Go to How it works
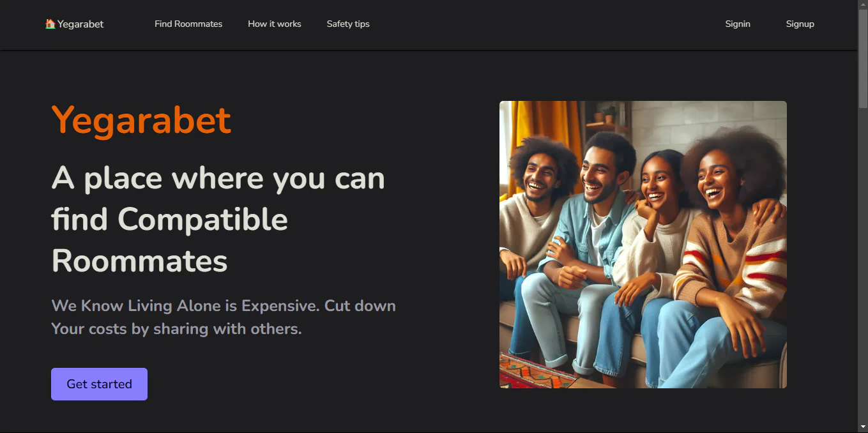This screenshot has width=868, height=433. click(x=275, y=24)
